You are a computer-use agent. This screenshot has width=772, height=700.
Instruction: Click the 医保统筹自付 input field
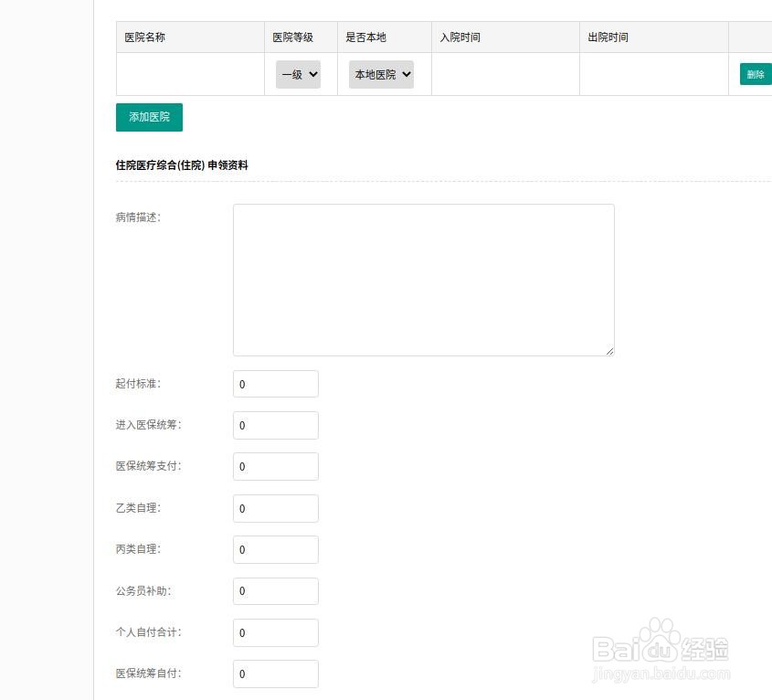[276, 673]
